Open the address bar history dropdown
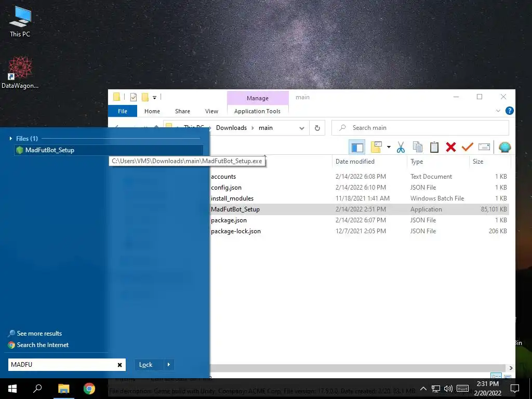This screenshot has width=532, height=399. click(x=302, y=128)
